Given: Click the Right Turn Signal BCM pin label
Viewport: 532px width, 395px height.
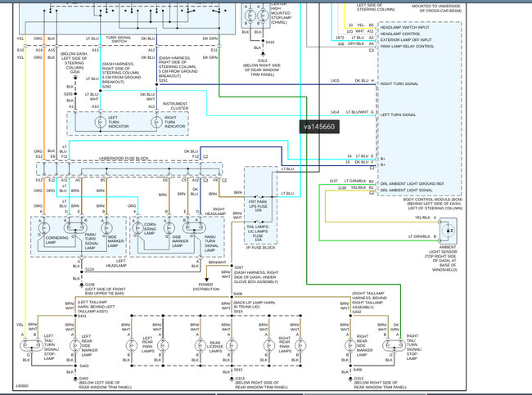Looking at the screenshot, I should click(399, 83).
